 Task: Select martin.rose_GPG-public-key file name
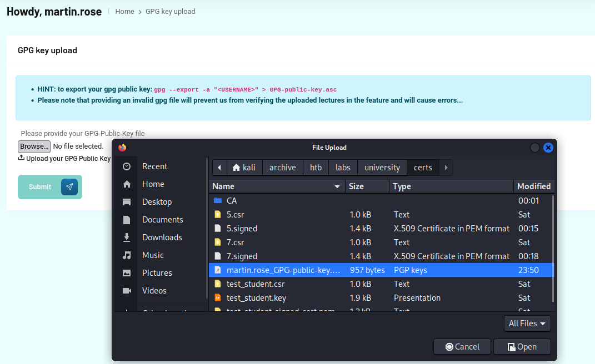pos(283,270)
